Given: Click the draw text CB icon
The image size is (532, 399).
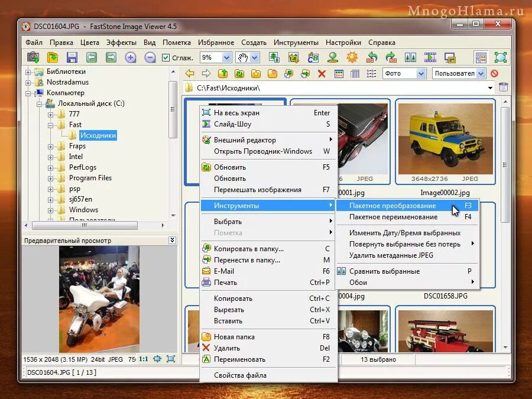Looking at the screenshot, I should point(313,57).
